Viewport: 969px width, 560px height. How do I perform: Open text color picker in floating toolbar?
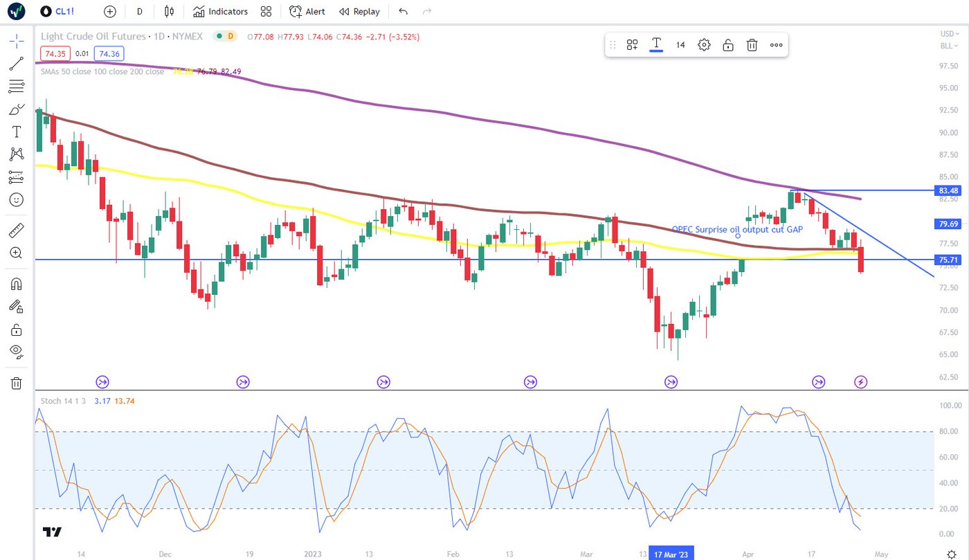coord(656,45)
